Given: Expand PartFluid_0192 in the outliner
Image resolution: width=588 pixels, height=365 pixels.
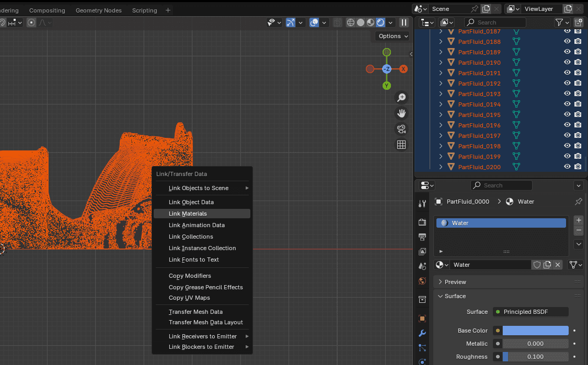Looking at the screenshot, I should tap(441, 84).
